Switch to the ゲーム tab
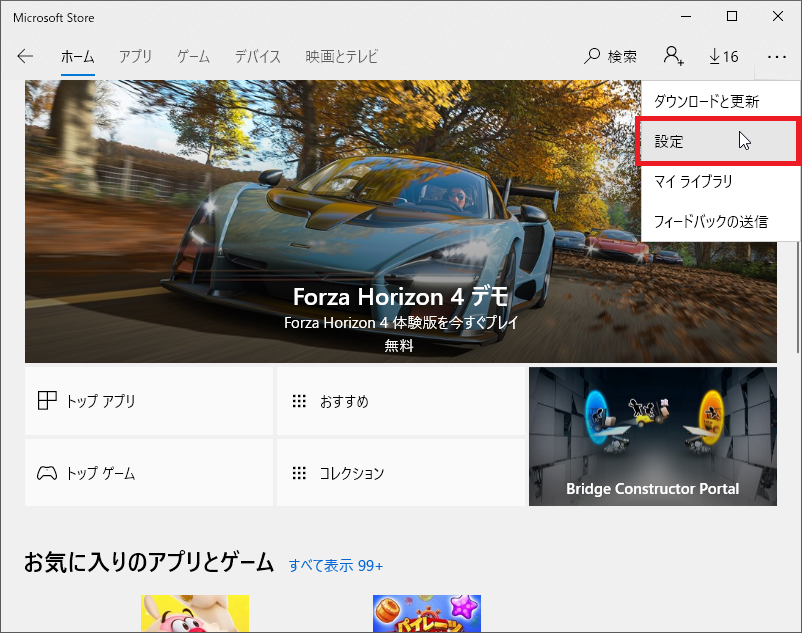Viewport: 802px width, 633px height. click(193, 57)
